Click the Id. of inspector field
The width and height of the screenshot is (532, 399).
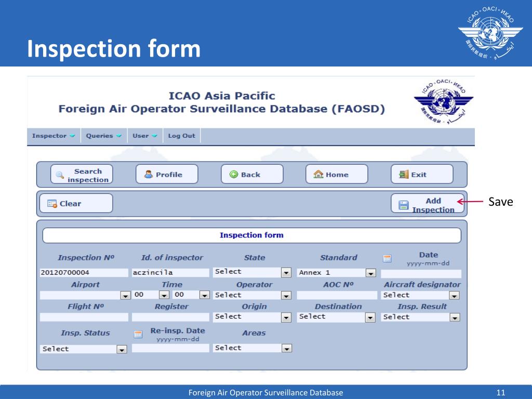tap(170, 272)
